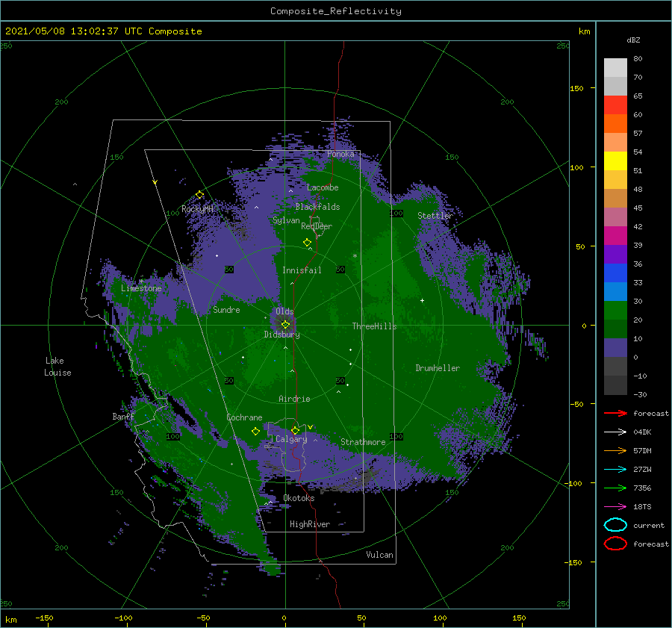
Task: Select the magenta 18TS arrow legend icon
Action: (615, 507)
